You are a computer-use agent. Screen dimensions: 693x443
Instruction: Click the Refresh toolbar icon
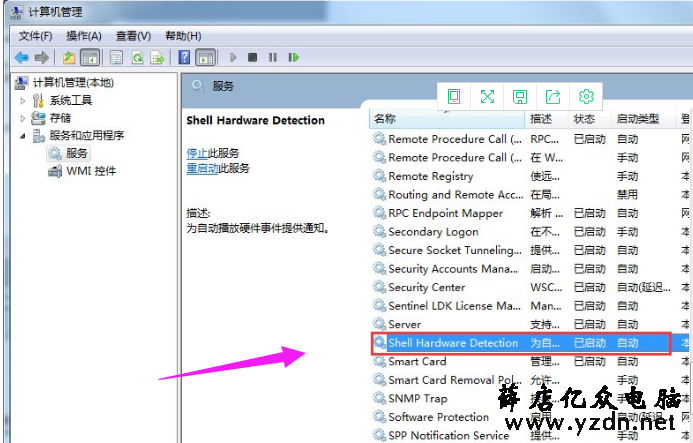(137, 57)
